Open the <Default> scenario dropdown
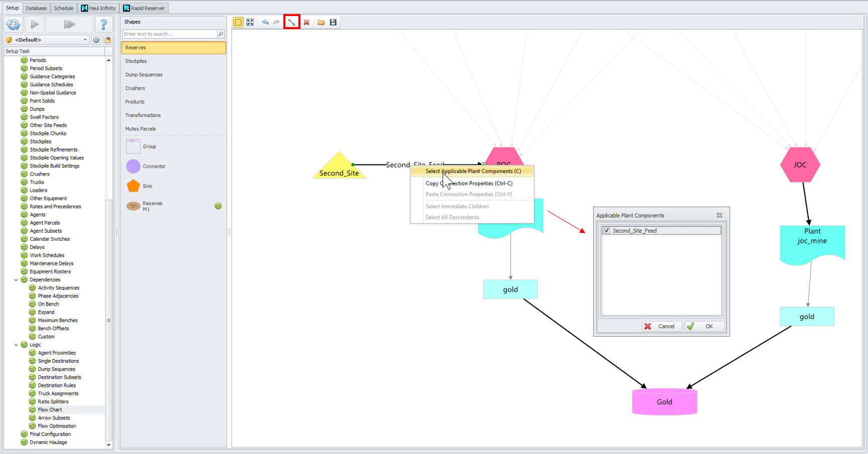The width and height of the screenshot is (868, 454). click(85, 40)
